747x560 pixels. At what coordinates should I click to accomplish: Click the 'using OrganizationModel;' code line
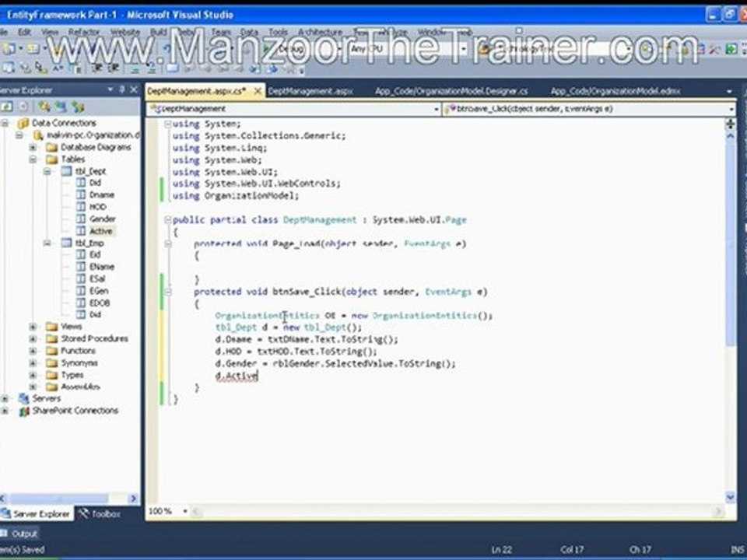coord(236,196)
